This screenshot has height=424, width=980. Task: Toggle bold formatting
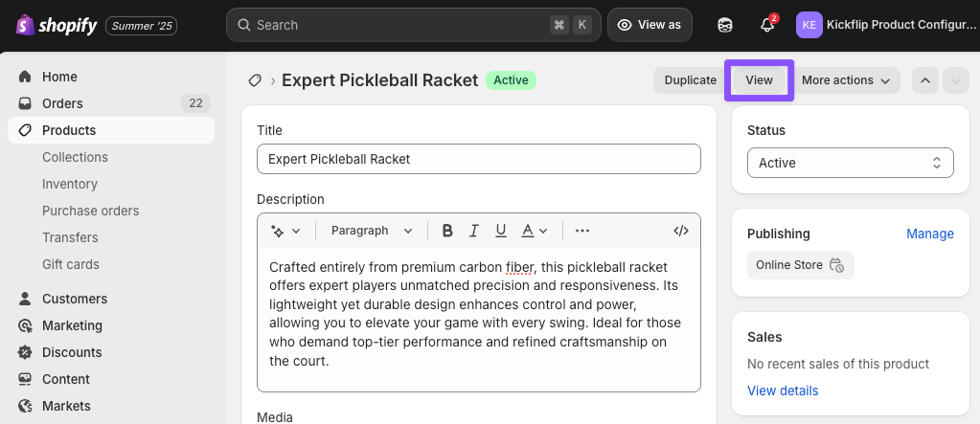(447, 231)
